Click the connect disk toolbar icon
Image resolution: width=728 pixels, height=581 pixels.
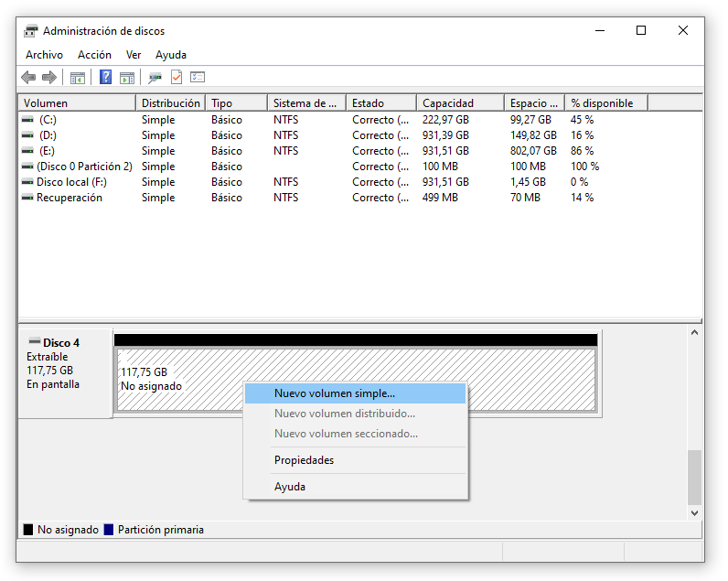point(155,78)
